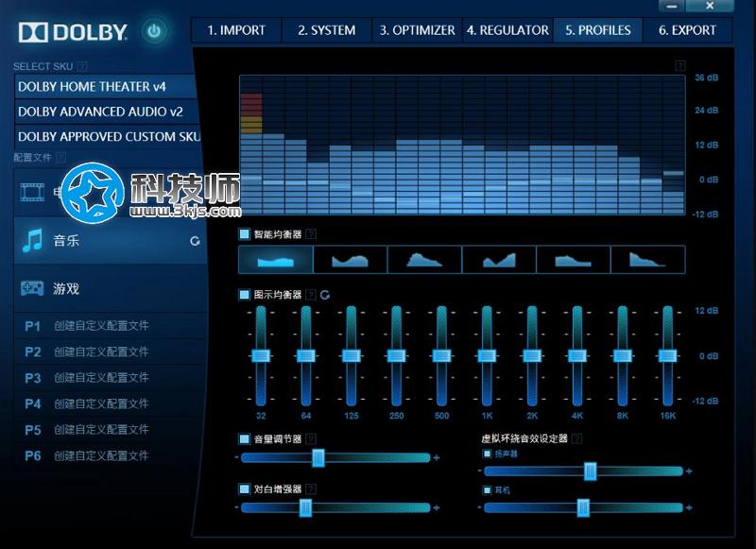Click the 32 Hz equalizer slider handle

pos(261,355)
